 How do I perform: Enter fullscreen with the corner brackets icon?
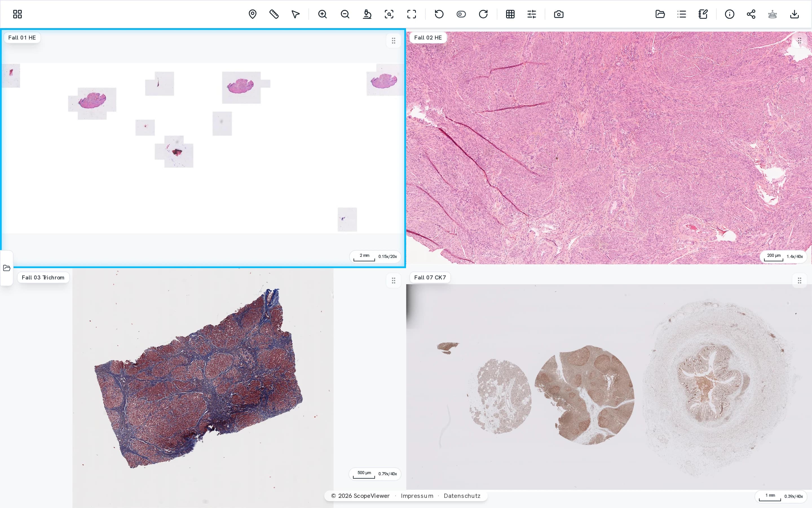[412, 14]
